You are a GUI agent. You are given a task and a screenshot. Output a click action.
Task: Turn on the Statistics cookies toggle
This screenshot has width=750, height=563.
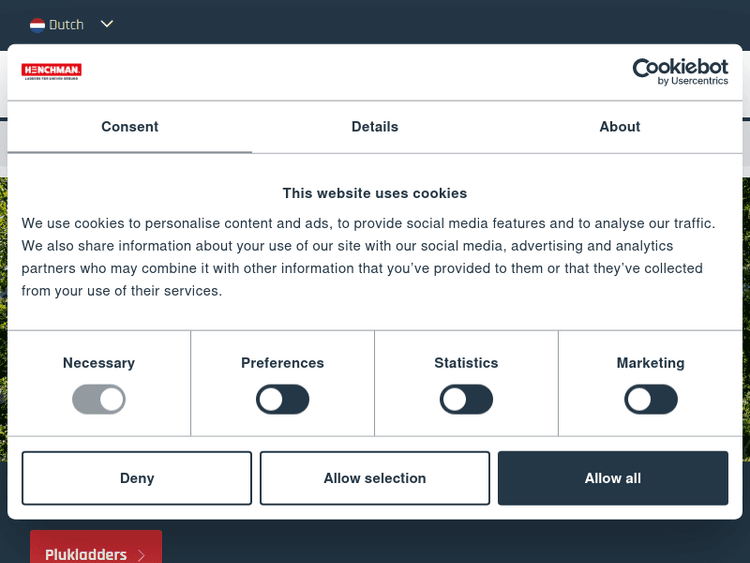pos(466,400)
